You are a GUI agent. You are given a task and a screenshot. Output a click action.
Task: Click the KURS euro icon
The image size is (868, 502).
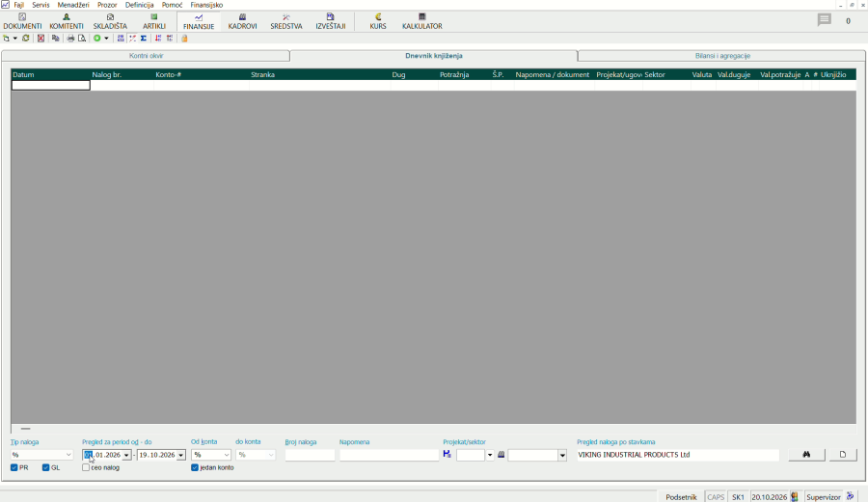378,17
